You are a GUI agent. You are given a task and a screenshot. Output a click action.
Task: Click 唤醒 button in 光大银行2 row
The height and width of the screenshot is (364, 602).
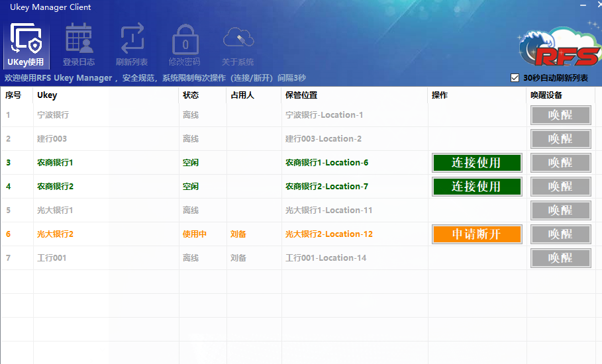[560, 234]
